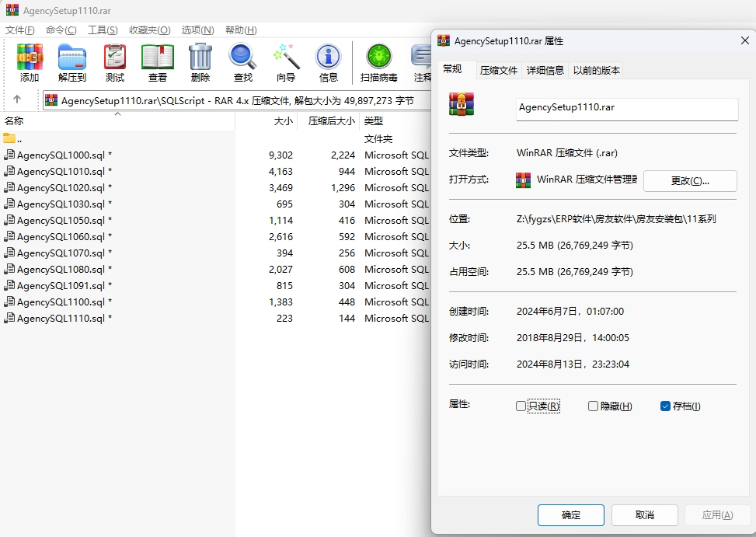756x537 pixels.
Task: Click the packed size value 1,296
Action: pyautogui.click(x=343, y=188)
